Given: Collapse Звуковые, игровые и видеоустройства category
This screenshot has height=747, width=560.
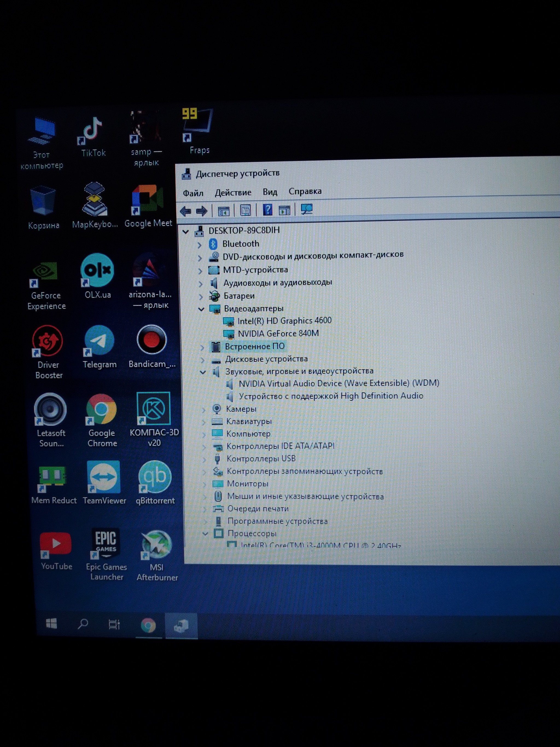Looking at the screenshot, I should click(203, 372).
